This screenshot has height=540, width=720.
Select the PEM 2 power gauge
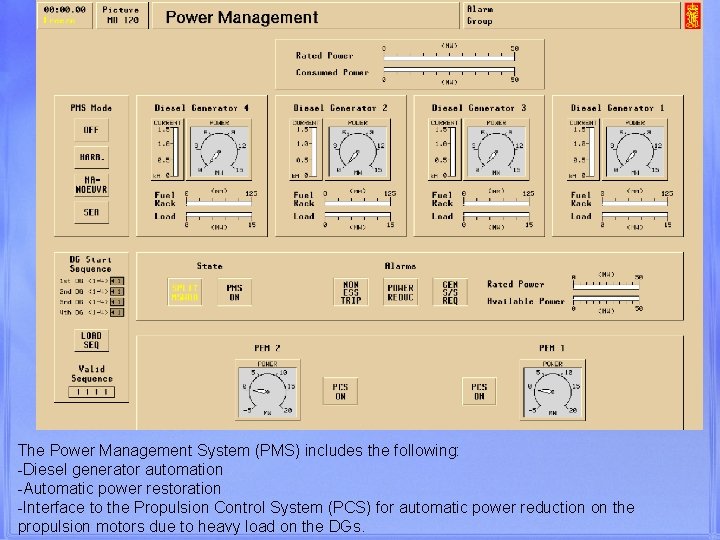click(268, 390)
